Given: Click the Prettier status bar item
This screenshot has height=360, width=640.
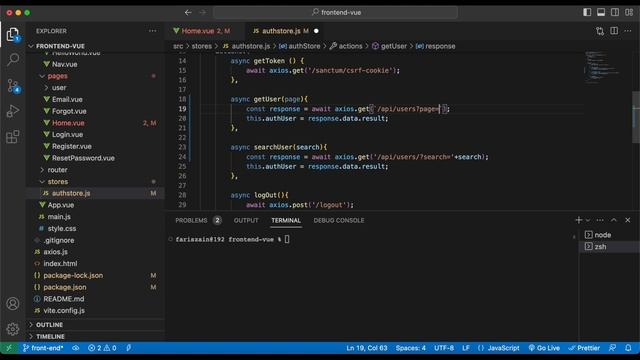Looking at the screenshot, I should click(584, 348).
